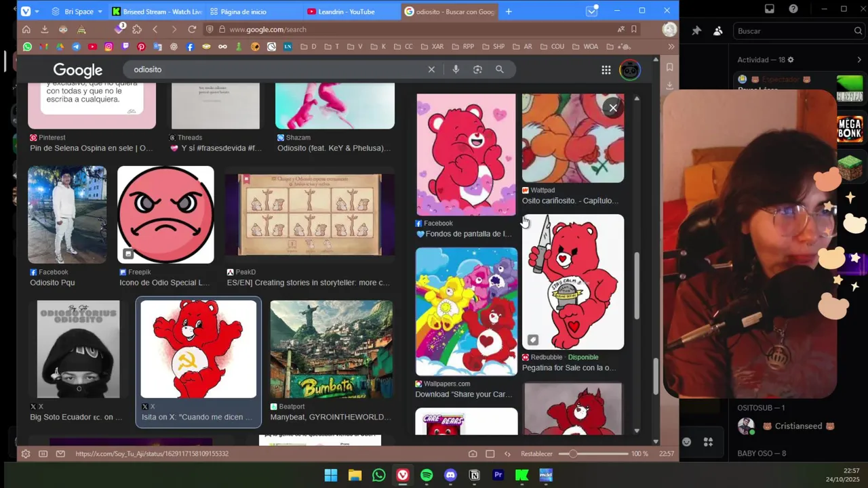The image size is (868, 488).
Task: Select the odiosito Google search tab
Action: [449, 12]
